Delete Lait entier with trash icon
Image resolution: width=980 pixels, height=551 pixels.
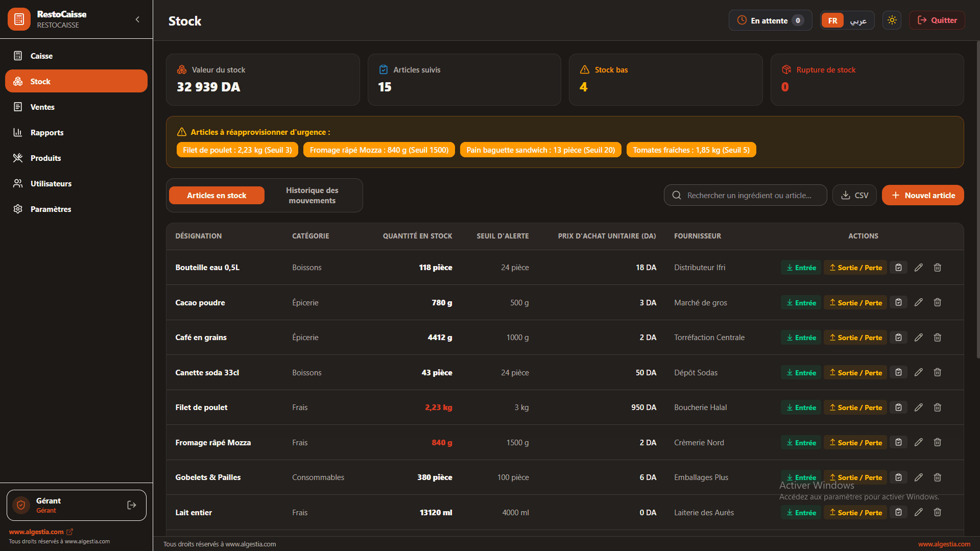(937, 512)
